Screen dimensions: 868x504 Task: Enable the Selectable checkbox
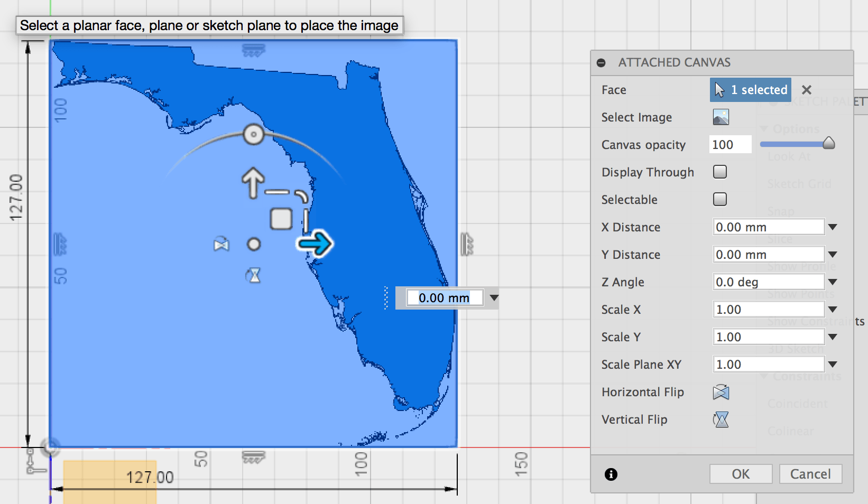tap(720, 199)
